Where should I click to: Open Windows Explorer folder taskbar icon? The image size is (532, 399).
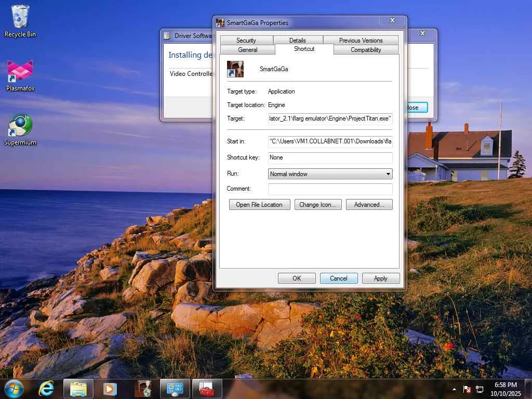[x=78, y=389]
